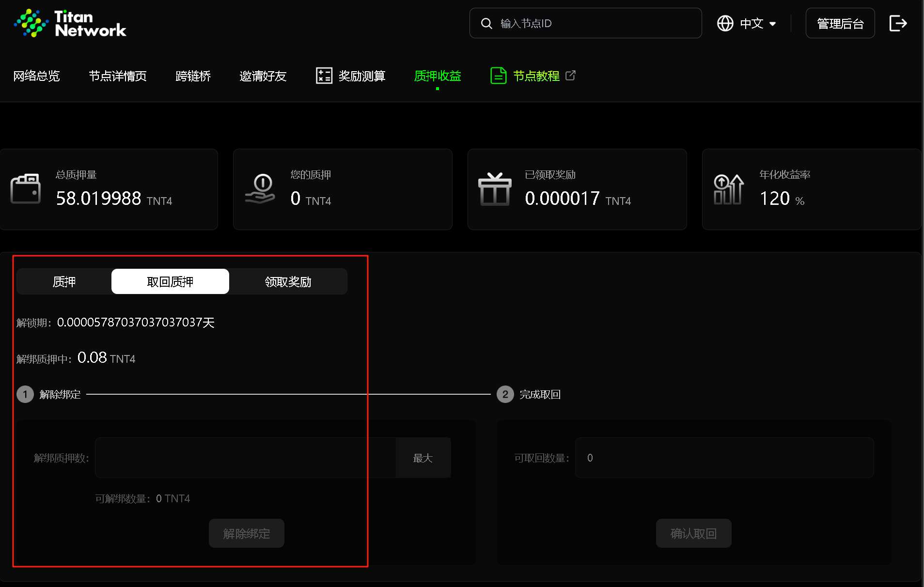The image size is (924, 587).
Task: Switch to the 质押 tab
Action: [x=64, y=281]
